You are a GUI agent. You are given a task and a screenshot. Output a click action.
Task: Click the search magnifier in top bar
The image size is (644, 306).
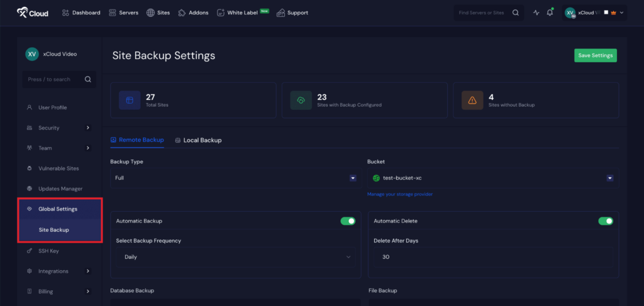516,13
